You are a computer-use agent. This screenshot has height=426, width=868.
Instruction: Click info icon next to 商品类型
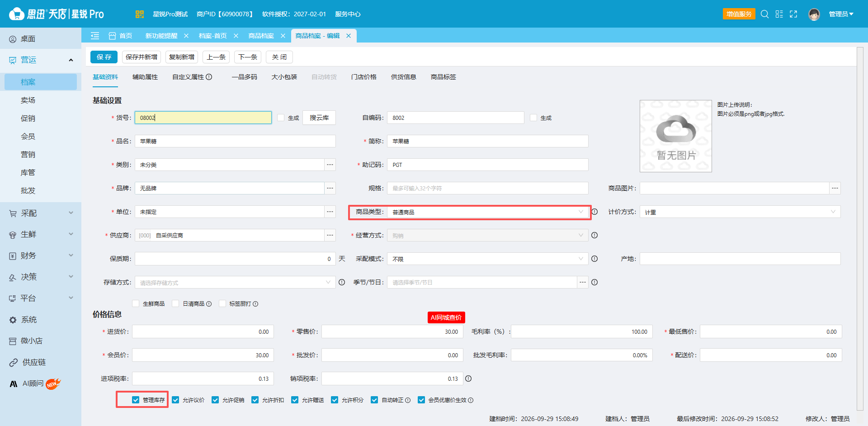click(594, 212)
